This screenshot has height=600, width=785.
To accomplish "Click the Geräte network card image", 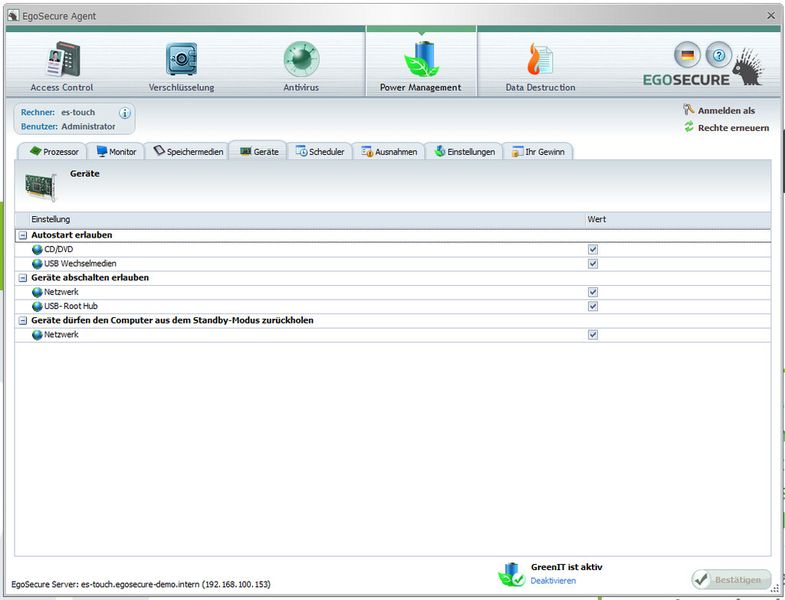I will [x=41, y=187].
